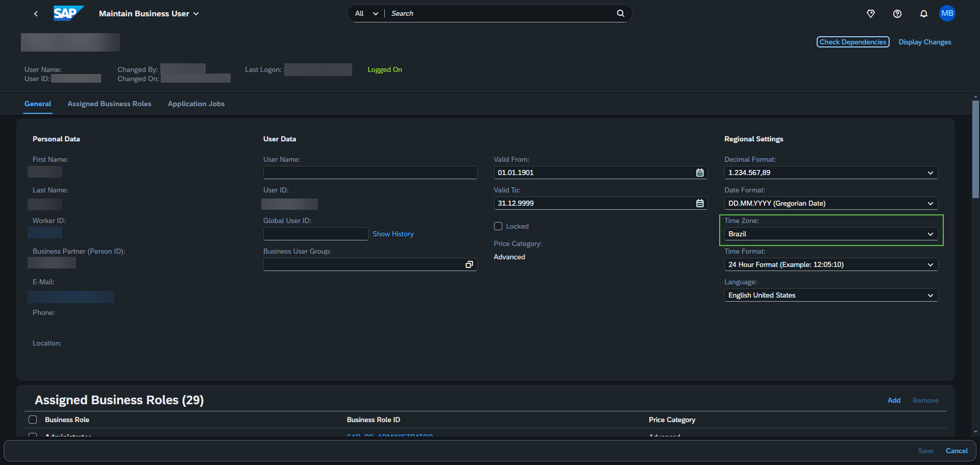Click the Business Role ID column header
Image resolution: width=980 pixels, height=465 pixels.
tap(374, 420)
